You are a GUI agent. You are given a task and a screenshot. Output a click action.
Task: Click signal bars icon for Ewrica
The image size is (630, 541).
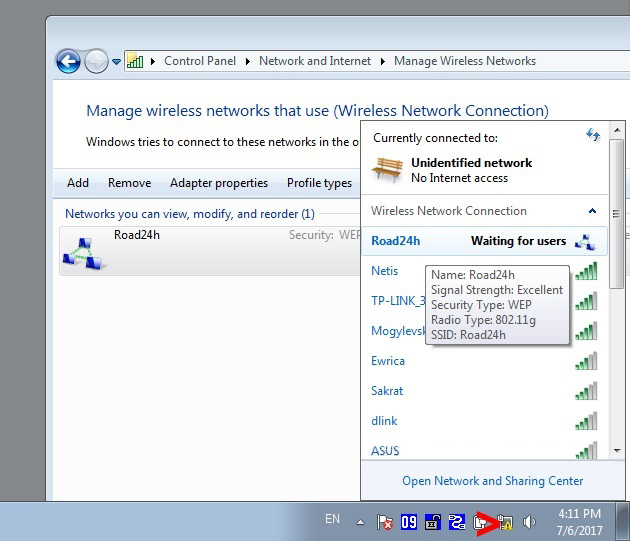[586, 361]
